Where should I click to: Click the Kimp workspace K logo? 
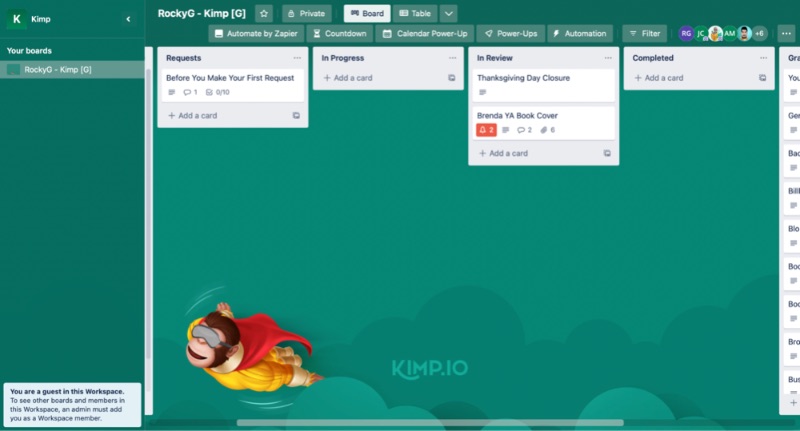(x=16, y=19)
